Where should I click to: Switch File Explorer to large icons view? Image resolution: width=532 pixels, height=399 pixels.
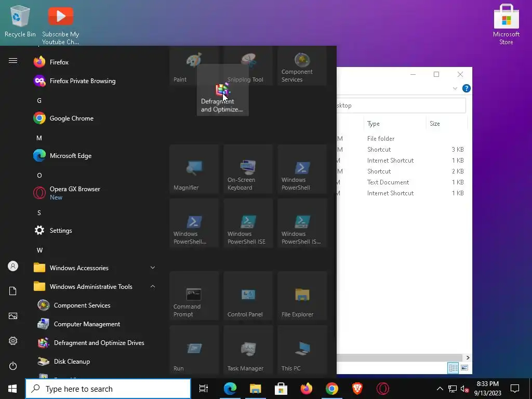coord(464,368)
